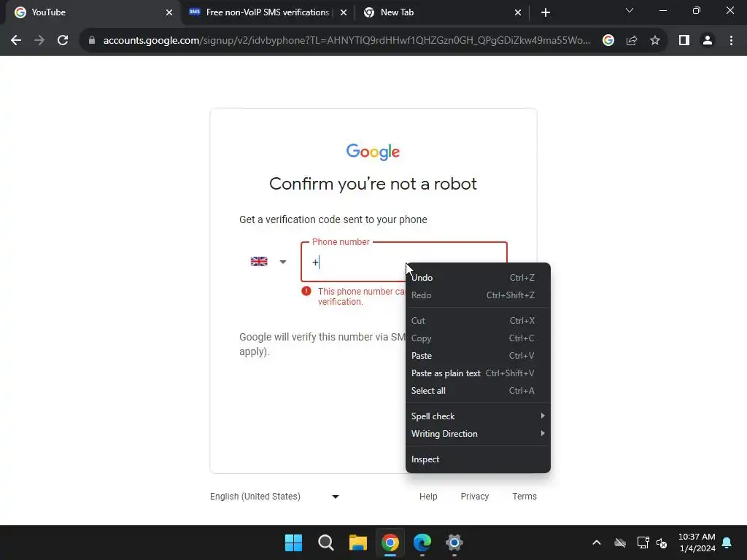This screenshot has height=560, width=747.
Task: Open the Help link in the footer
Action: coord(428,496)
